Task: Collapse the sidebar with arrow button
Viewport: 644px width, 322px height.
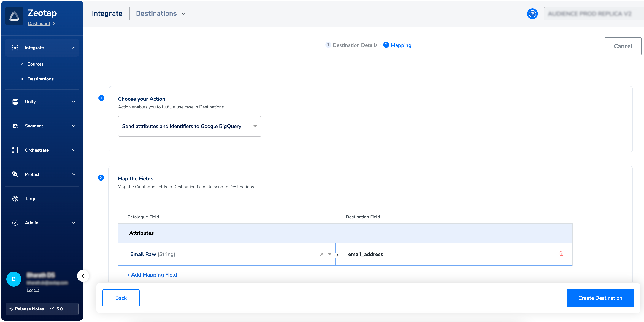Action: [83, 276]
